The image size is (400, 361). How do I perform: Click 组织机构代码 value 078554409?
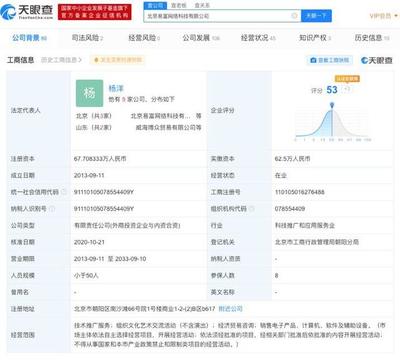pyautogui.click(x=290, y=209)
